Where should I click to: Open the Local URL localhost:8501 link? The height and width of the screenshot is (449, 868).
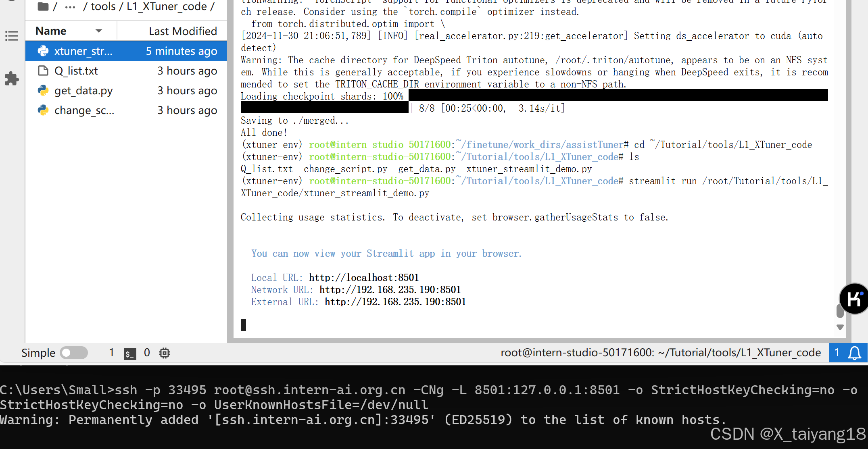(363, 278)
